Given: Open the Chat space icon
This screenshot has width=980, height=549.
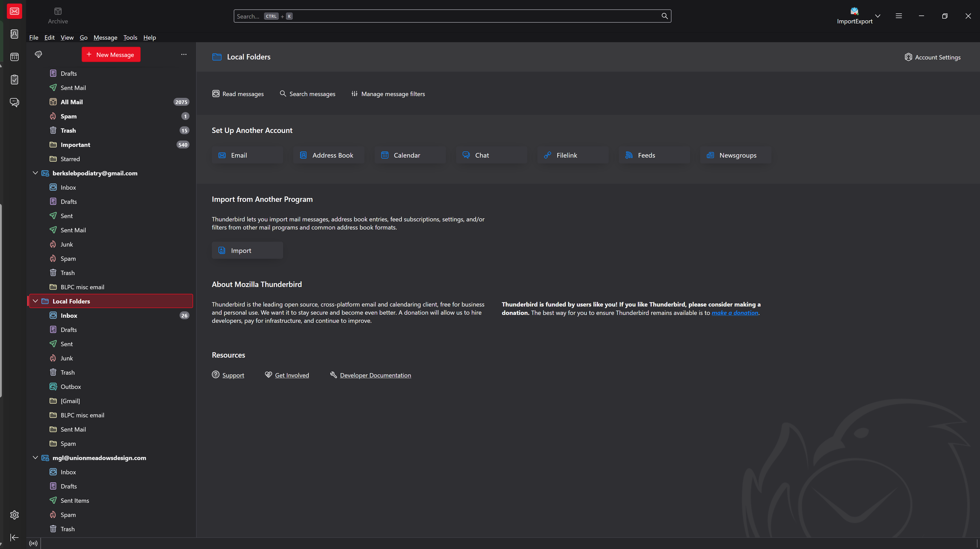Looking at the screenshot, I should [x=14, y=102].
